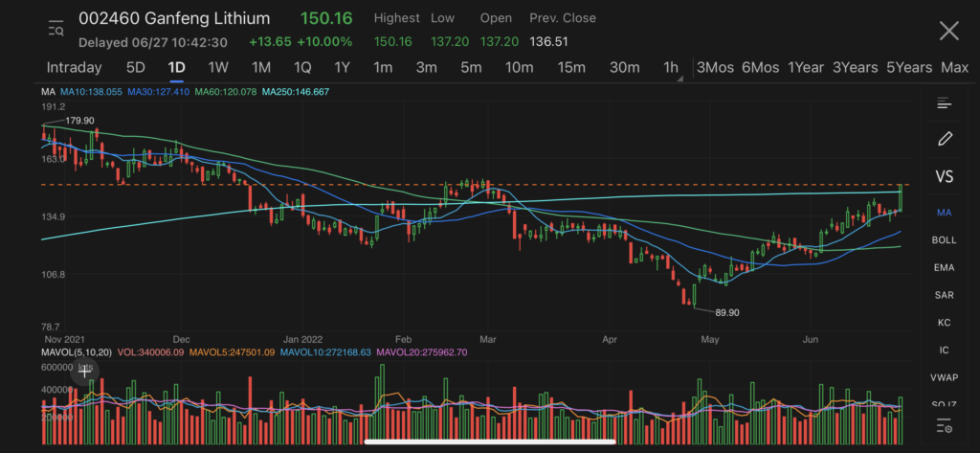Viewport: 980px width, 453px height.
Task: Select the 15m timeframe tab
Action: (571, 68)
